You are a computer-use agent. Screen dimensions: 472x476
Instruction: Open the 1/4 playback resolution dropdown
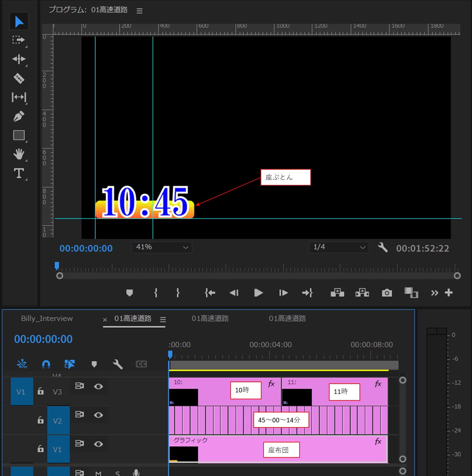click(339, 247)
